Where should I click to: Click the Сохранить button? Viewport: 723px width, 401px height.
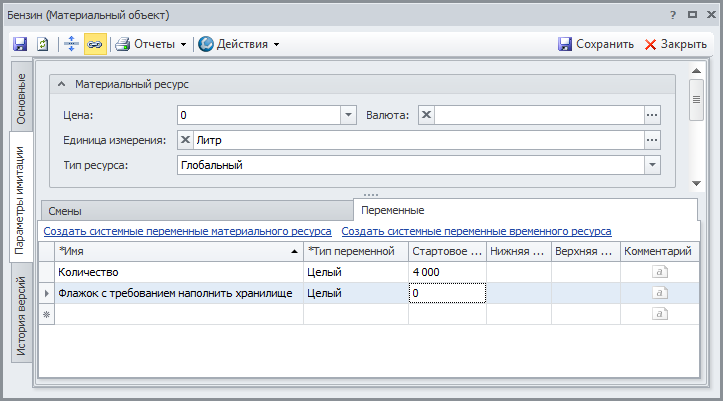click(x=595, y=44)
